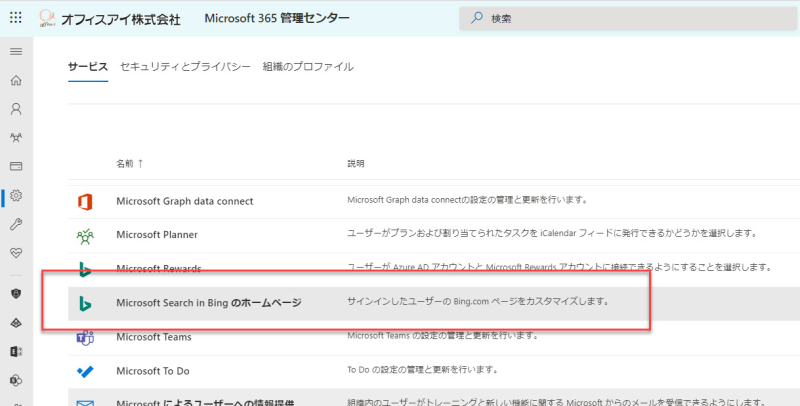Open Microsoft To Do settings
The height and width of the screenshot is (406, 800).
153,371
